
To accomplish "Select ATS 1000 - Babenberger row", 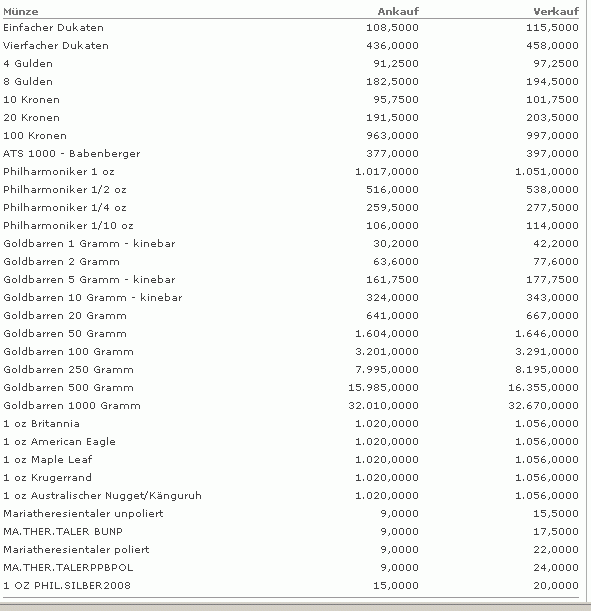I will (x=291, y=154).
